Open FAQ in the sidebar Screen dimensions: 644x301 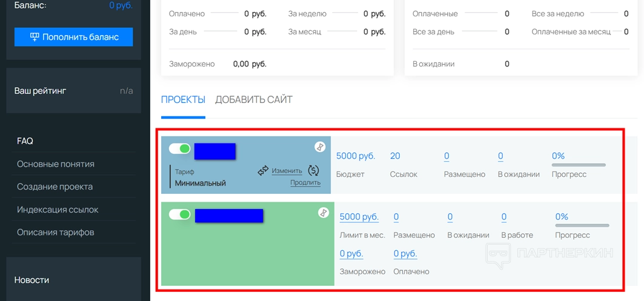click(25, 141)
